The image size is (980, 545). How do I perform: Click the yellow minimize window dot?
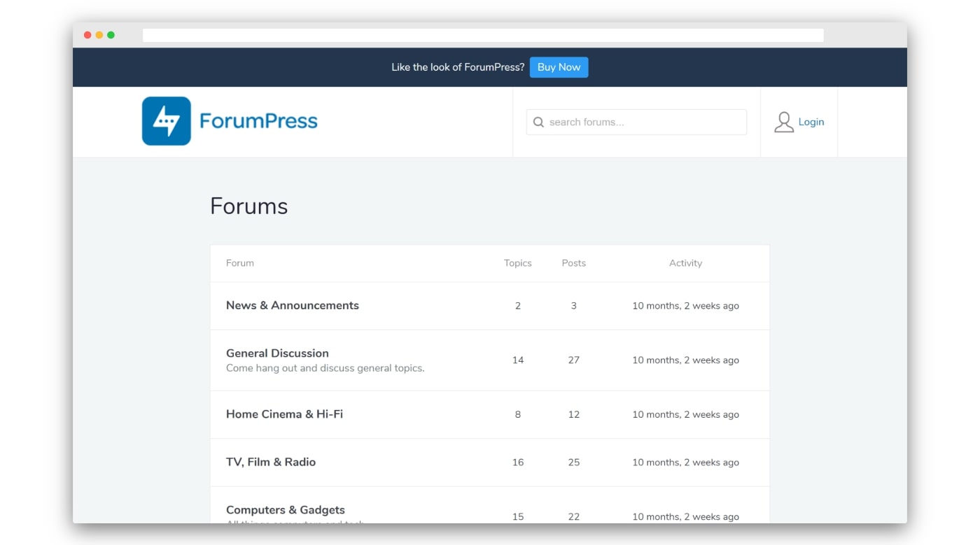99,35
